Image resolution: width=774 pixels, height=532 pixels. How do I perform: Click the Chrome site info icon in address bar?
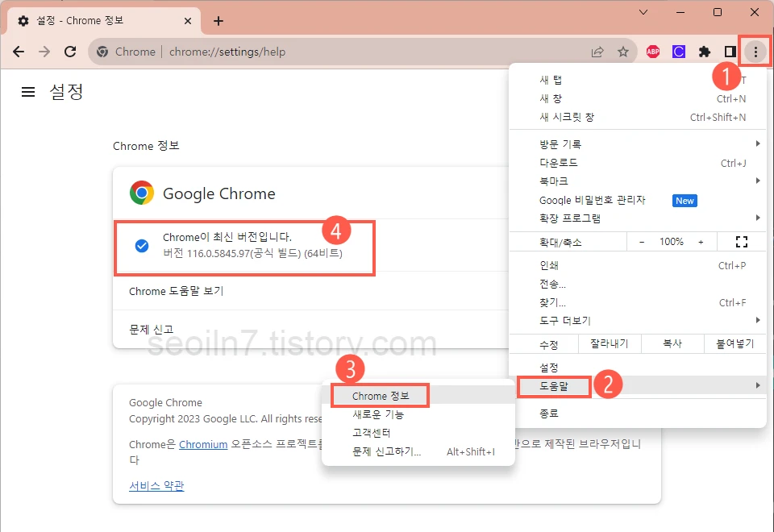(x=102, y=52)
